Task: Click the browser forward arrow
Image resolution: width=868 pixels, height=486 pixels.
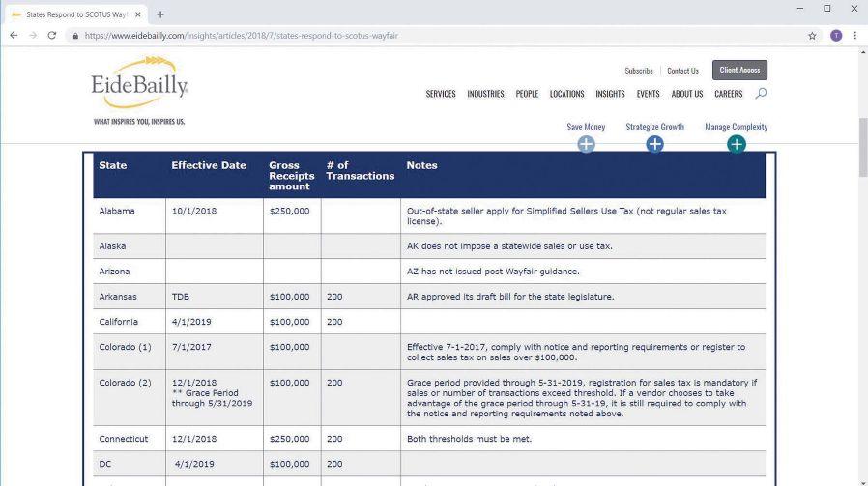Action: click(33, 36)
